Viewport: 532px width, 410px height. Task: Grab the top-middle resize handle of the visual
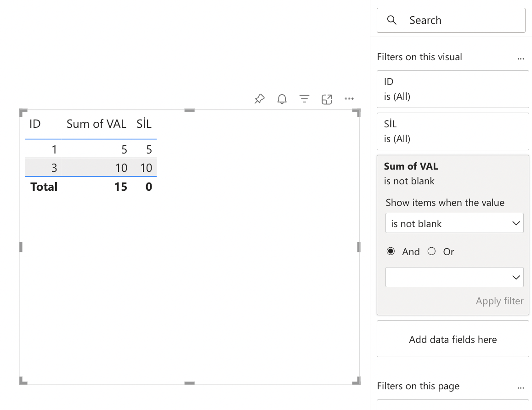click(x=189, y=110)
